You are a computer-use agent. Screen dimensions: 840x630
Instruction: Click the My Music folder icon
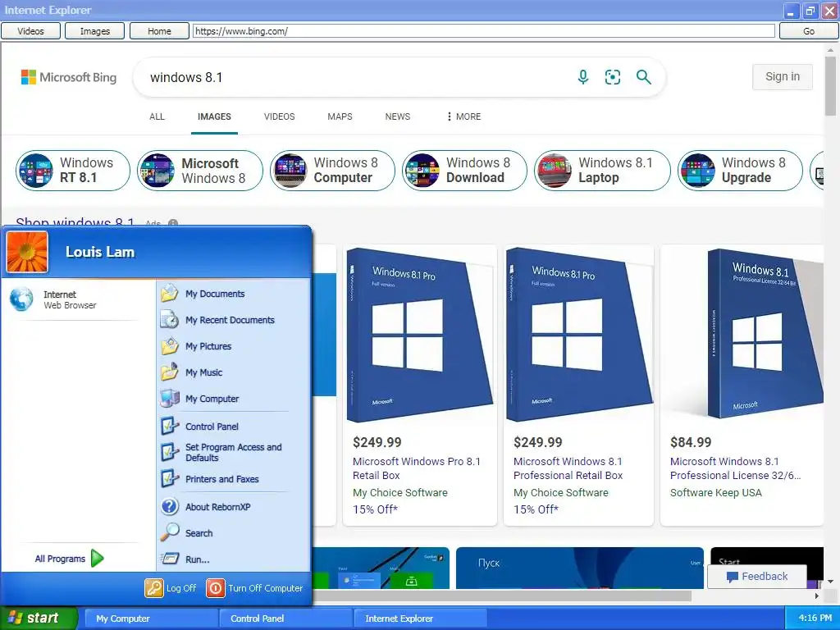point(170,372)
